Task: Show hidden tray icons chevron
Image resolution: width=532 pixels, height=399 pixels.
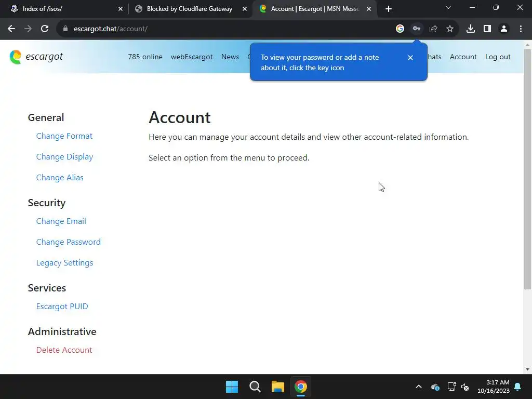Action: point(419,387)
